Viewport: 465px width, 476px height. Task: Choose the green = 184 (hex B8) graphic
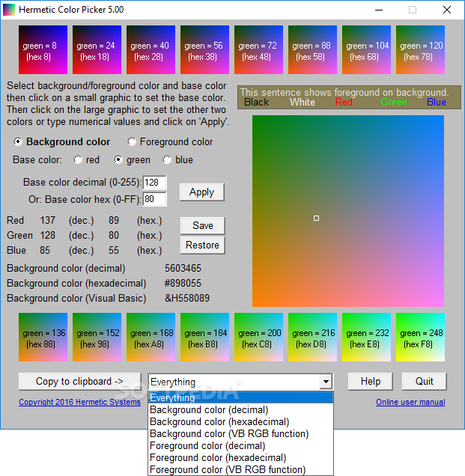coord(204,338)
